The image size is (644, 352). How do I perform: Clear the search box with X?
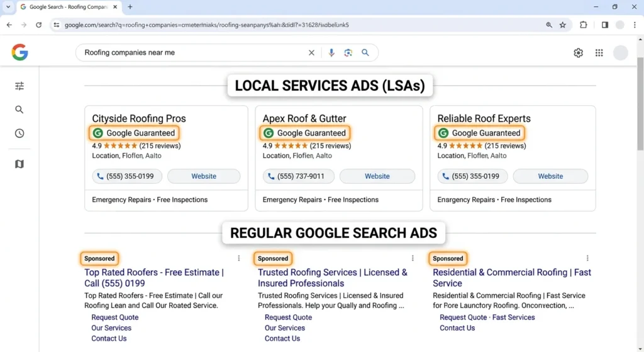pyautogui.click(x=311, y=53)
